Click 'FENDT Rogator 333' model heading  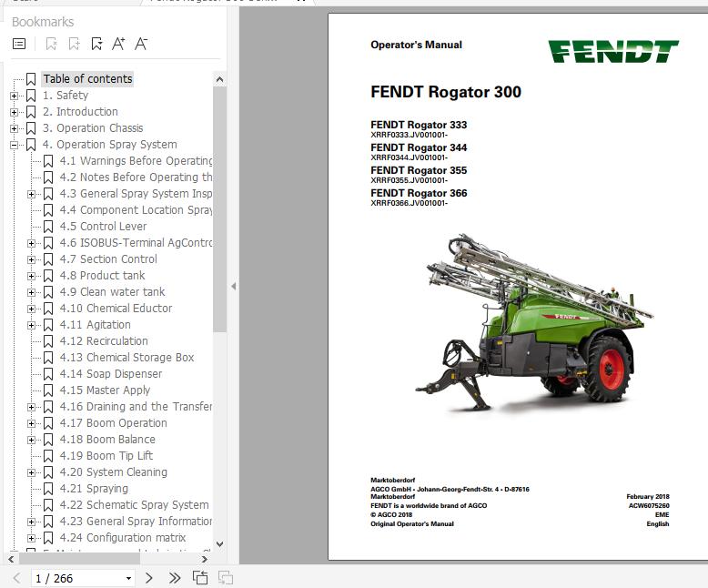[x=419, y=125]
